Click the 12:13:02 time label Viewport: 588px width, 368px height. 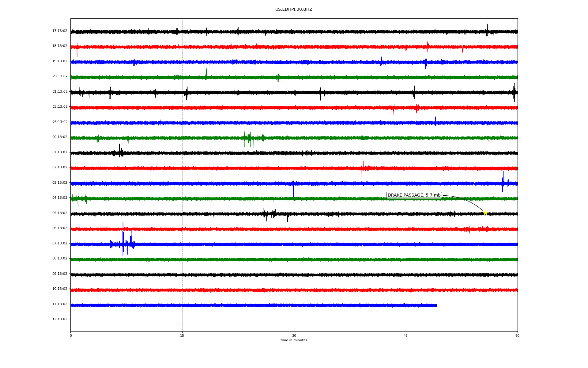tap(60, 319)
